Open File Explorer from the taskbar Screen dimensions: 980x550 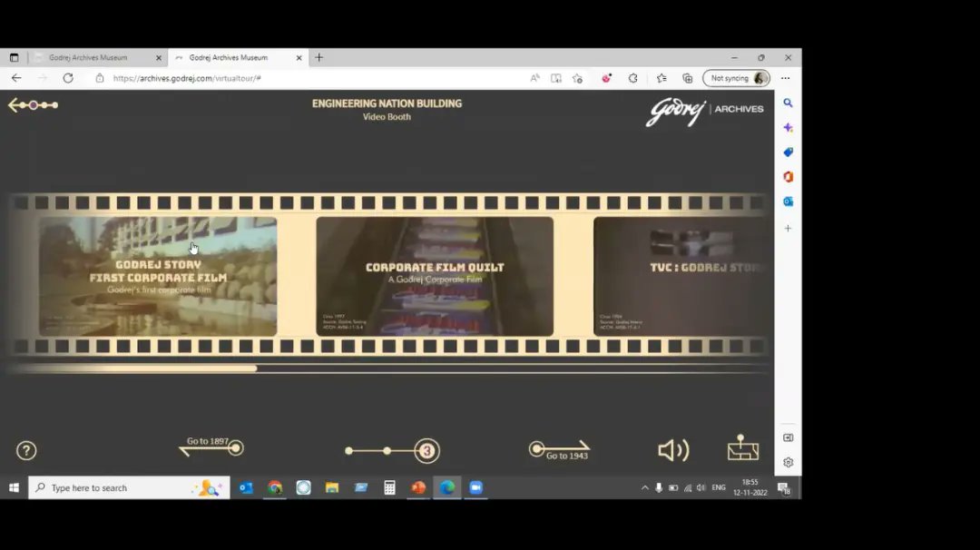point(332,487)
